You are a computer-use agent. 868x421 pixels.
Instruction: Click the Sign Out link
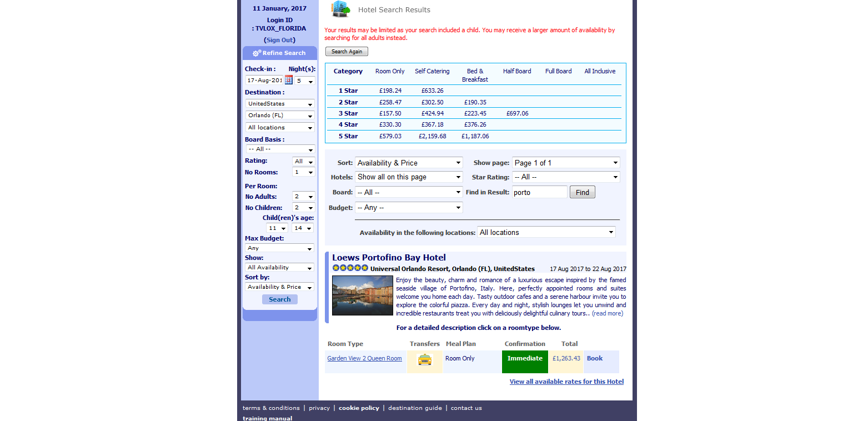click(279, 40)
